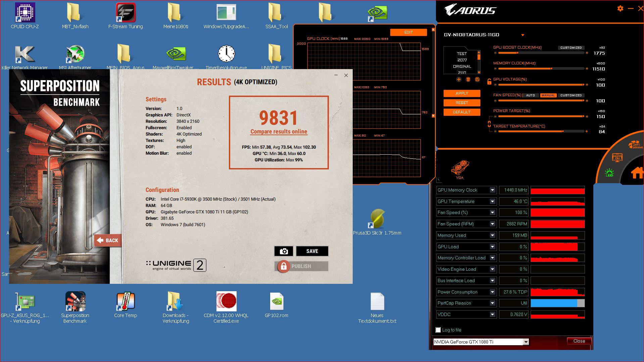This screenshot has height=362, width=644.
Task: Open CDM v2.12.00 WHQL Certified.exe
Action: pyautogui.click(x=226, y=307)
